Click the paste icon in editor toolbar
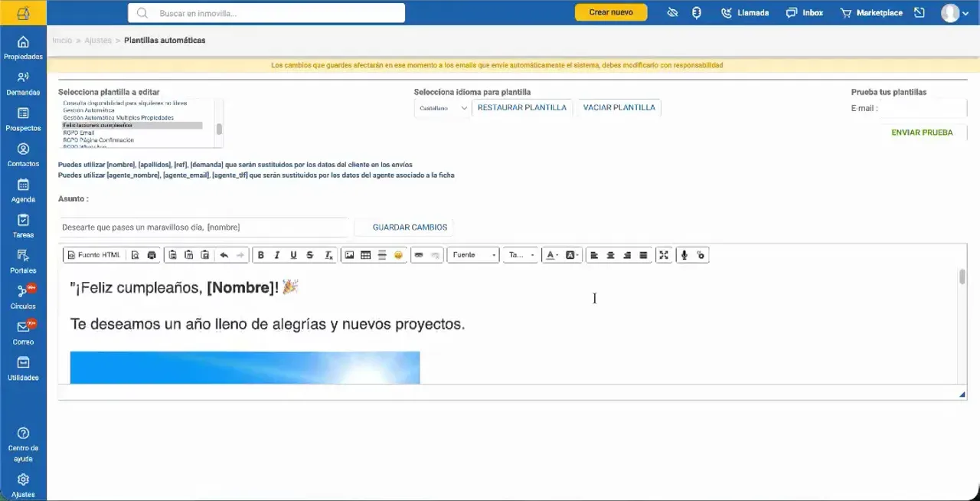 [172, 255]
